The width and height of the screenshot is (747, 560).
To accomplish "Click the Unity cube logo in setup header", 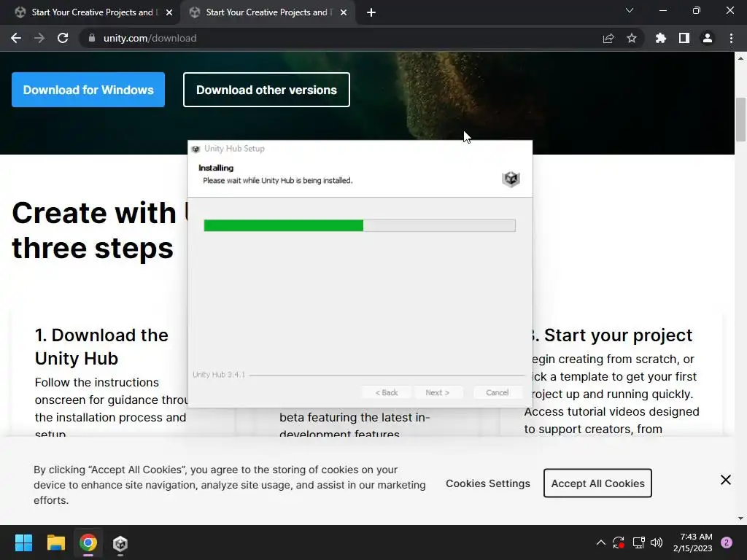I will click(511, 179).
